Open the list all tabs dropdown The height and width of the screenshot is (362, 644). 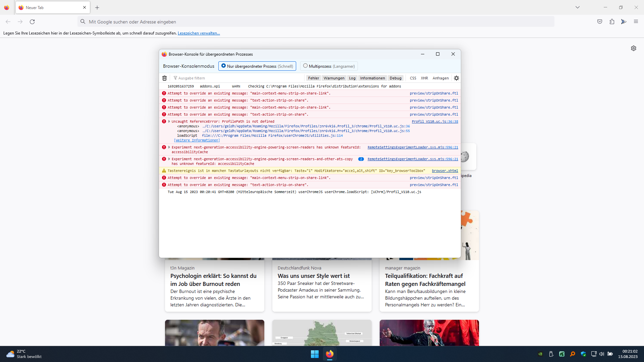[x=578, y=7]
